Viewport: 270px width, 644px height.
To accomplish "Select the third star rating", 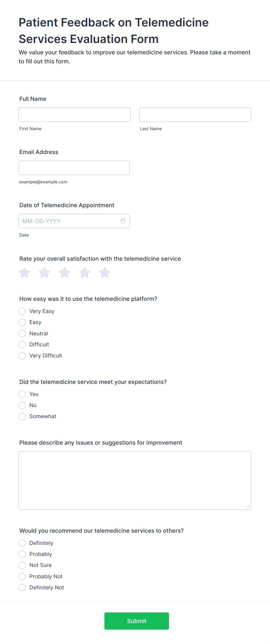I will click(x=64, y=273).
